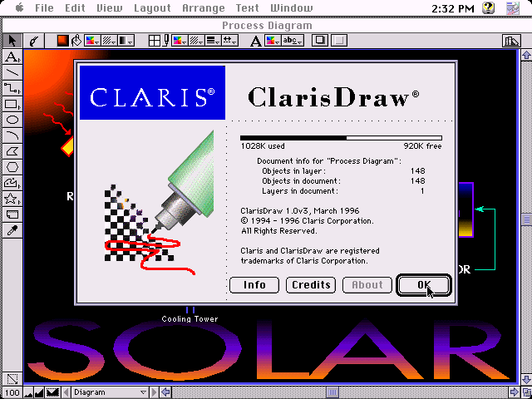The height and width of the screenshot is (399, 532).
Task: Open the Window menu
Action: (292, 7)
